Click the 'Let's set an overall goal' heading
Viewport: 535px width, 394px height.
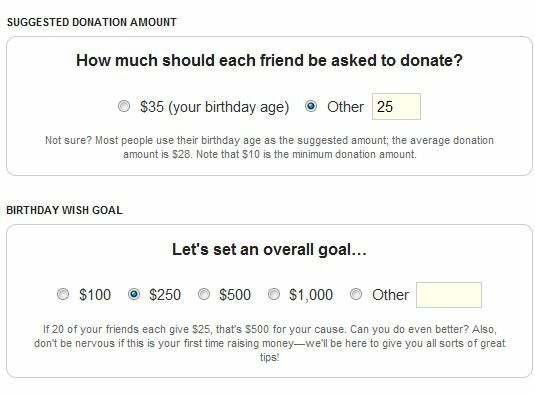click(x=269, y=250)
